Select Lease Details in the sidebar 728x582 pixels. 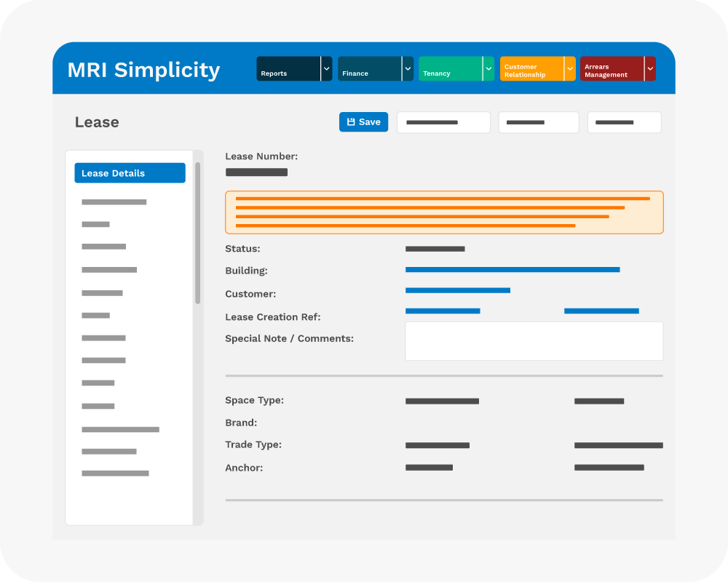tap(130, 173)
